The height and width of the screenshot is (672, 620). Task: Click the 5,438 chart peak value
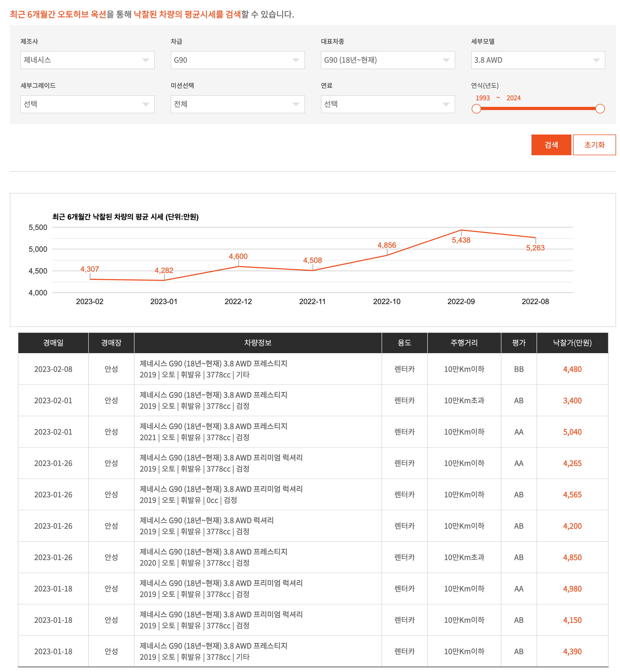(461, 240)
